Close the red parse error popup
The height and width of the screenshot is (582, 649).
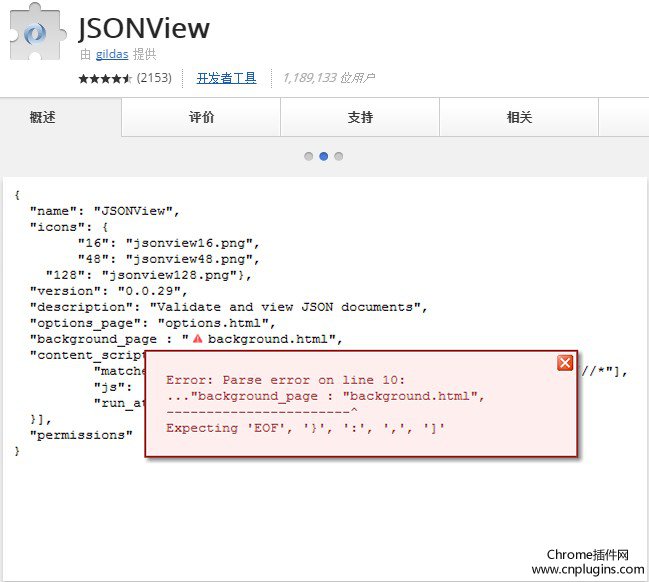(565, 363)
